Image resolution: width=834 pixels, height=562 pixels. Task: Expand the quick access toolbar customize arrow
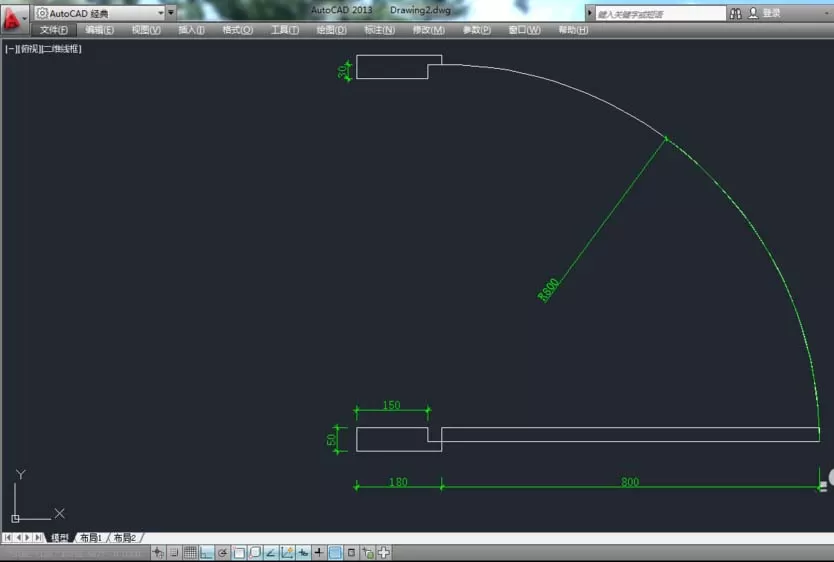click(171, 13)
